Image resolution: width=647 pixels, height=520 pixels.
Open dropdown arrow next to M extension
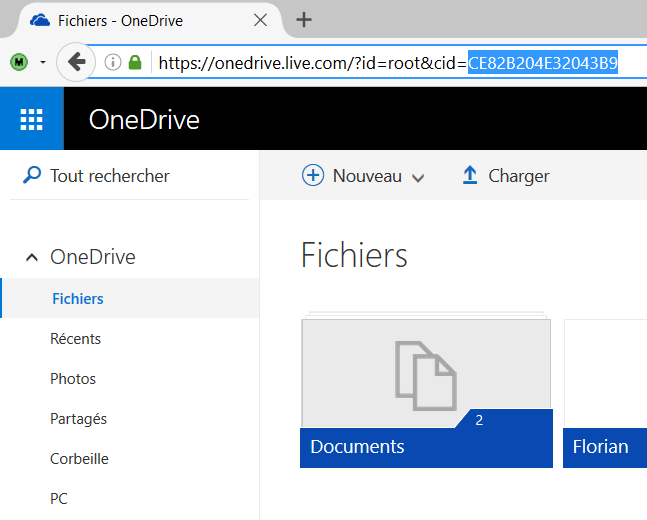point(43,63)
